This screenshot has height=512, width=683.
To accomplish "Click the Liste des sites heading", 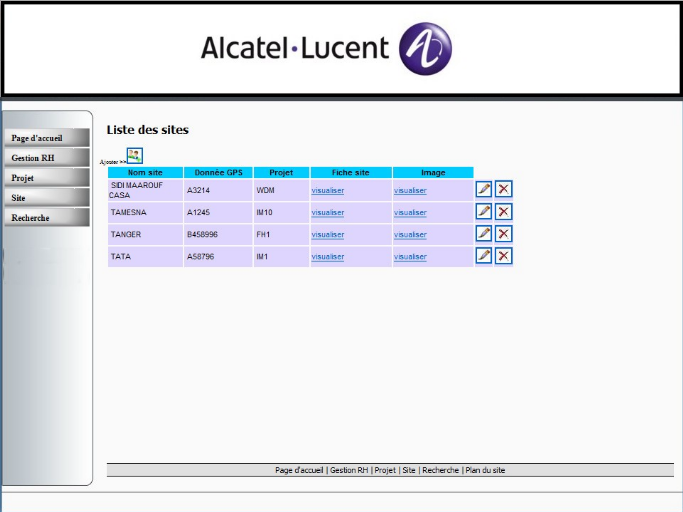I will [x=148, y=130].
